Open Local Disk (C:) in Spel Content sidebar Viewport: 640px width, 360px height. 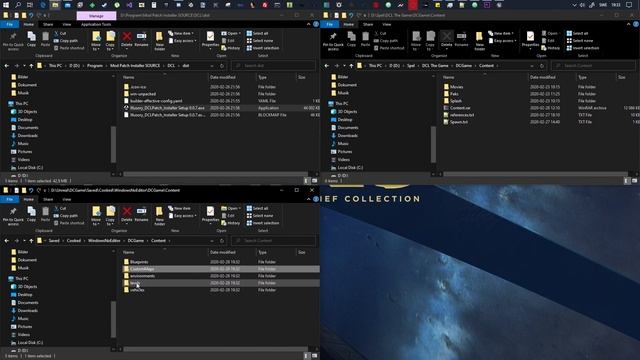coord(350,167)
